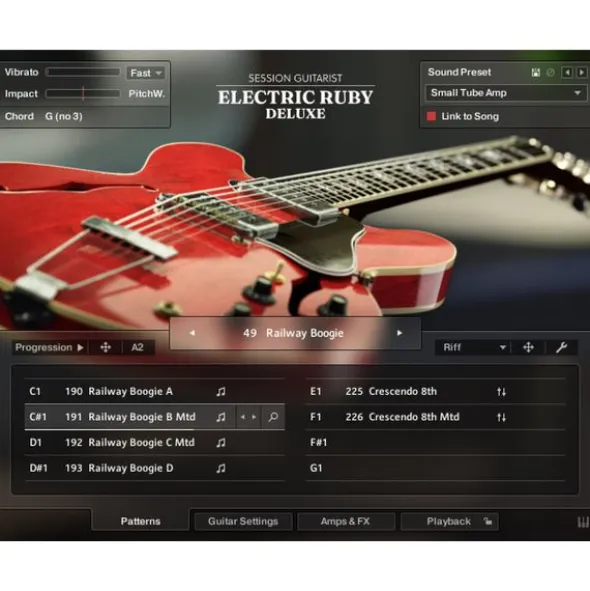Open the 49 Railway Boogie song browser
Screen dimensions: 590x591
tap(293, 333)
